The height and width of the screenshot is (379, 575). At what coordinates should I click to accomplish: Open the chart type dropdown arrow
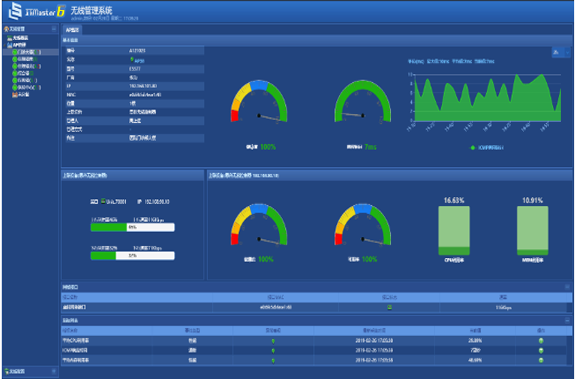click(567, 52)
